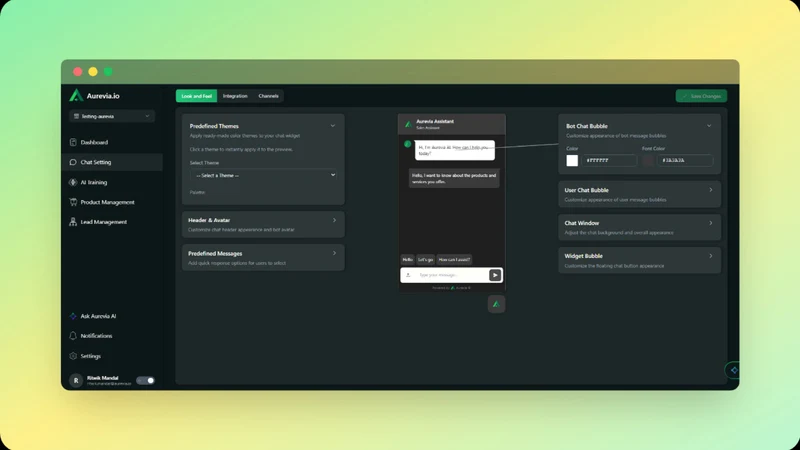
Task: Open Settings gear icon in sidebar
Action: pyautogui.click(x=73, y=356)
